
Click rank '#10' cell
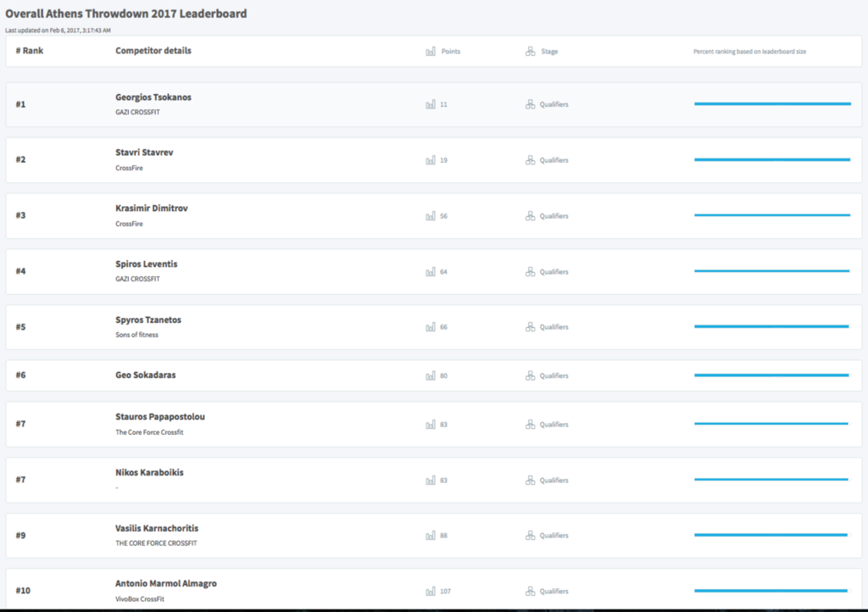click(x=23, y=591)
